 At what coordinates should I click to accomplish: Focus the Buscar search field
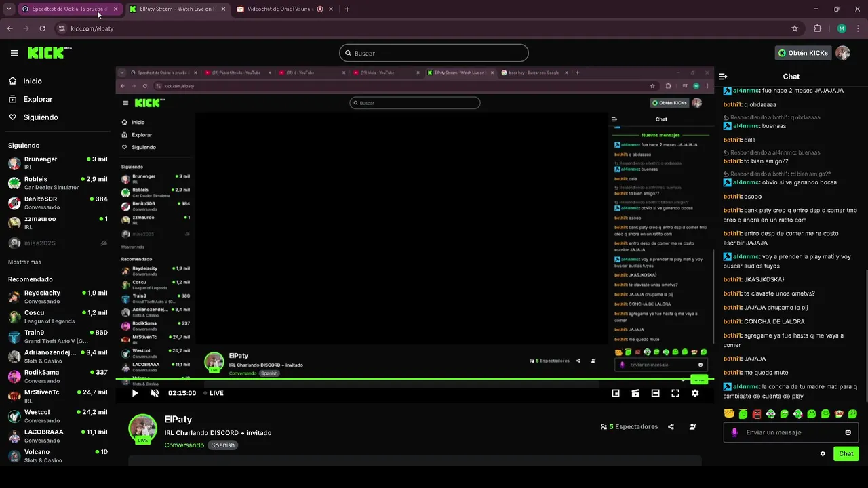(434, 53)
